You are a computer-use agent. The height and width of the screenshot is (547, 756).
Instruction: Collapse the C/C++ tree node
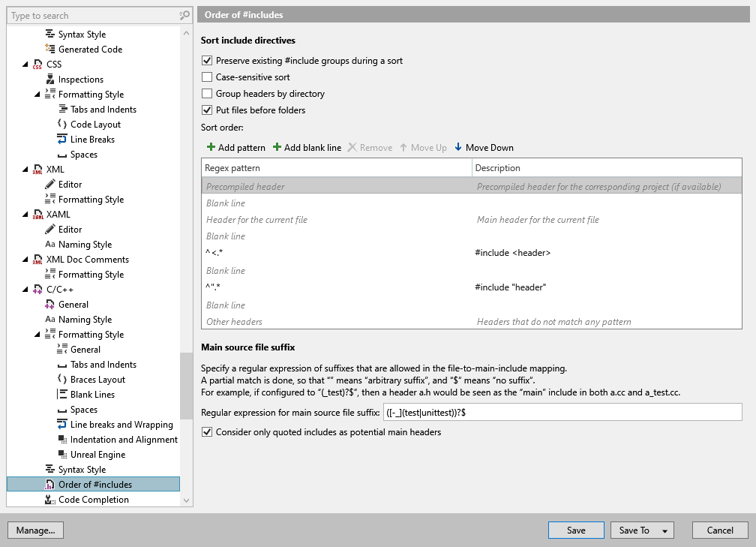pyautogui.click(x=25, y=289)
